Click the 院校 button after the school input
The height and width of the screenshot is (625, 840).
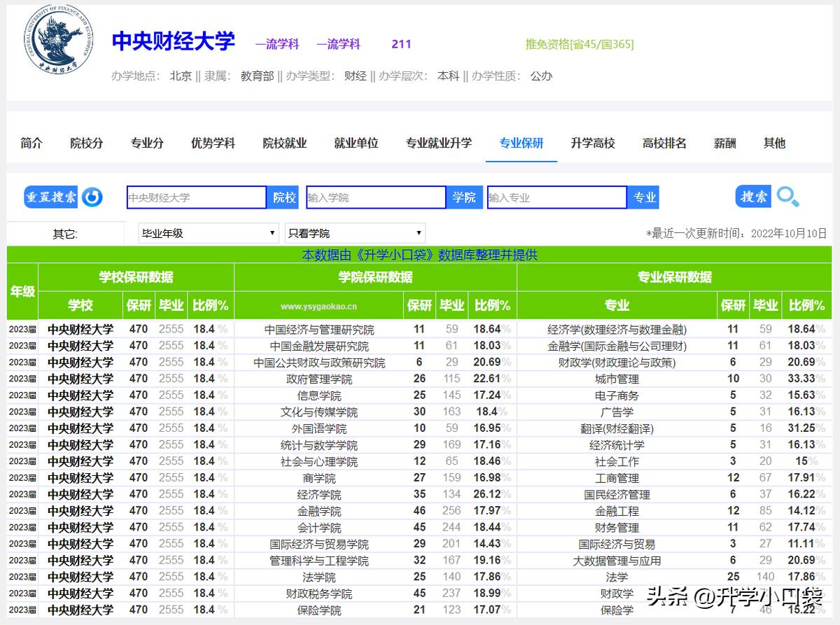(283, 197)
